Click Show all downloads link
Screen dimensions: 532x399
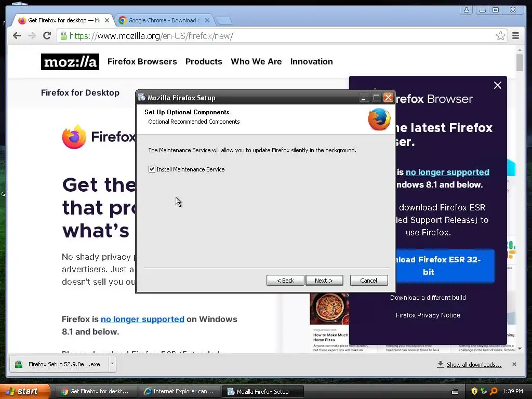(x=474, y=364)
